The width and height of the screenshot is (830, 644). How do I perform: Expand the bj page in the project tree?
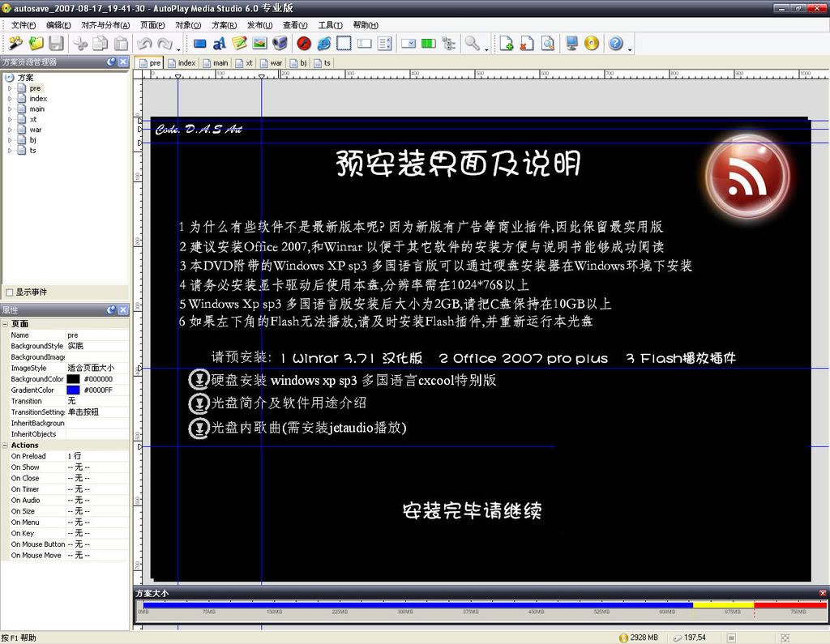click(x=10, y=139)
